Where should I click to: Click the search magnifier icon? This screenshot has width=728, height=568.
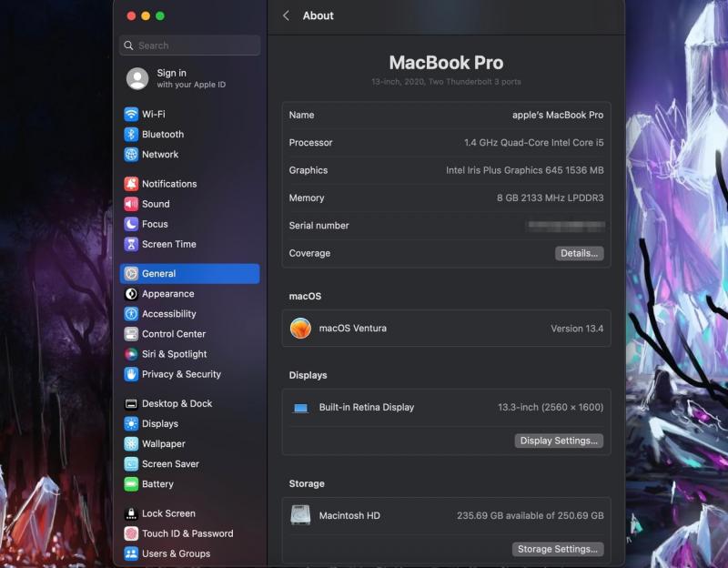pyautogui.click(x=128, y=46)
